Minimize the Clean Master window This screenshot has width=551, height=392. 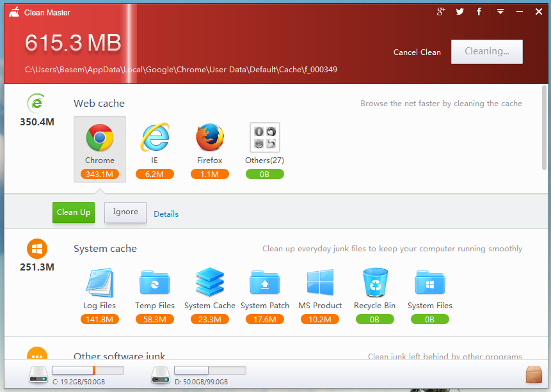(x=520, y=12)
